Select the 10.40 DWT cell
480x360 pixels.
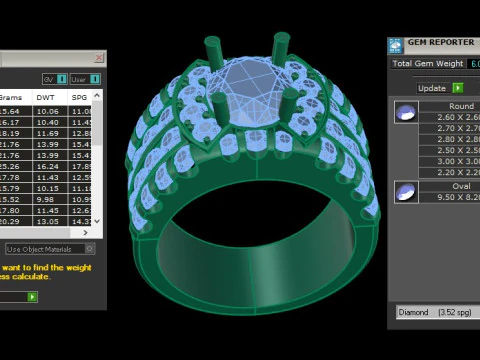point(50,122)
